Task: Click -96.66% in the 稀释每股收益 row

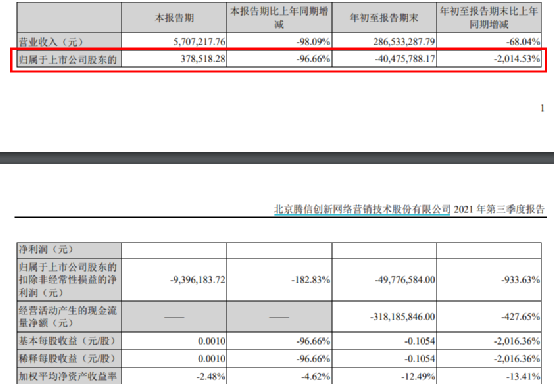Action: click(313, 359)
